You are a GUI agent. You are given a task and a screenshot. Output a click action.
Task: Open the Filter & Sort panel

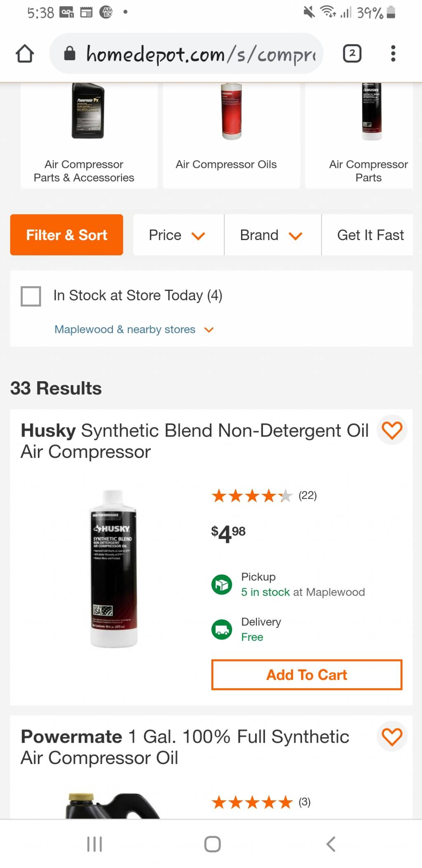[x=67, y=235]
